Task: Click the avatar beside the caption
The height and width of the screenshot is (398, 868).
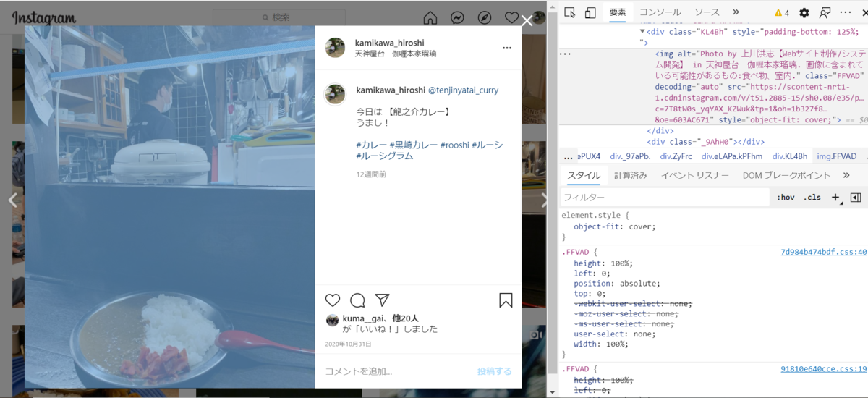Action: coord(335,94)
